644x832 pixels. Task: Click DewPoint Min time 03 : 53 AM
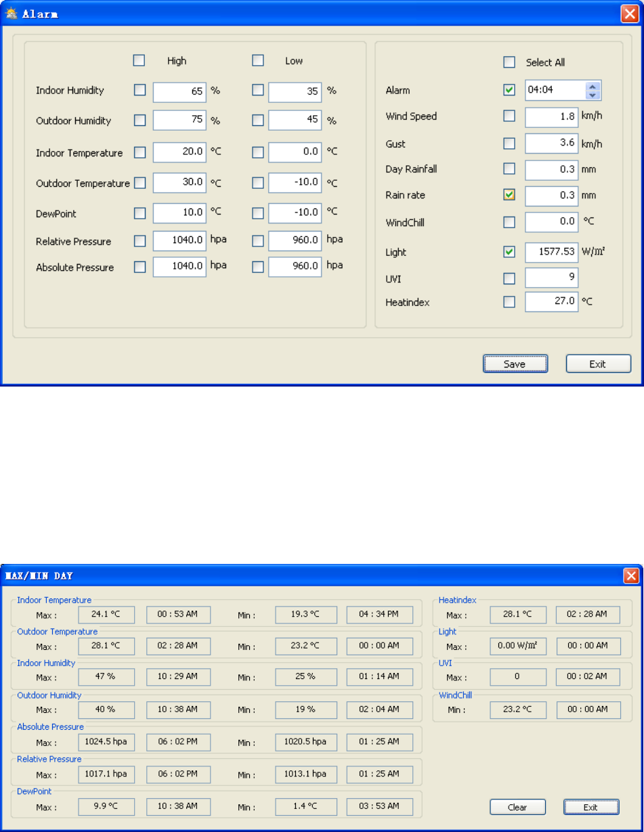coord(380,806)
